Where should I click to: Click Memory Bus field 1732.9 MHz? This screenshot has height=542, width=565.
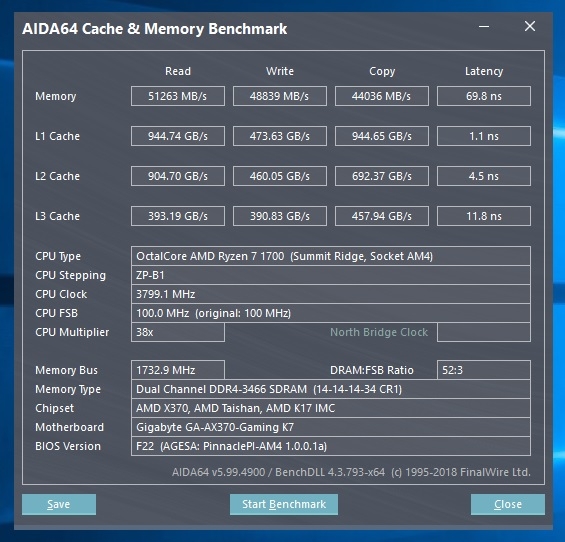178,370
